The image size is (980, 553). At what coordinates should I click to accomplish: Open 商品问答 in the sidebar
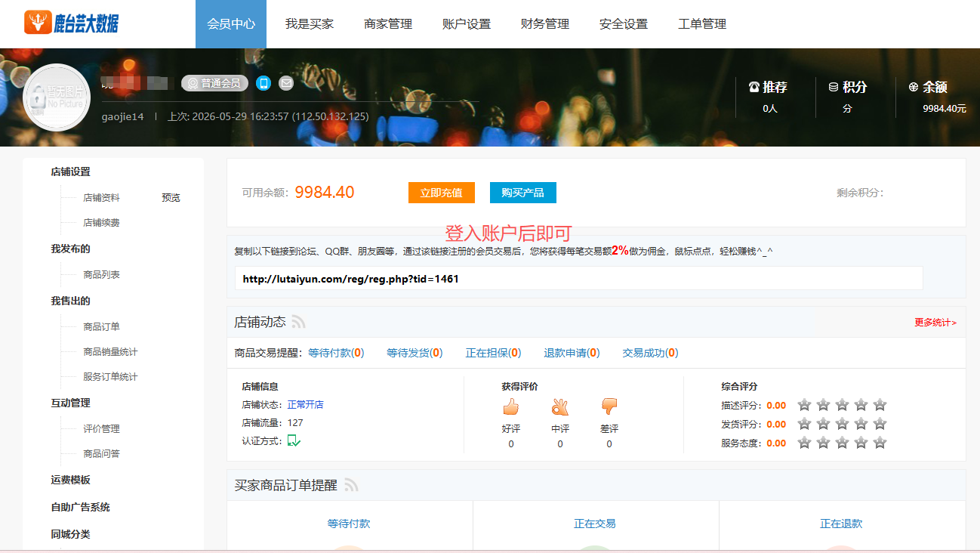tap(101, 454)
